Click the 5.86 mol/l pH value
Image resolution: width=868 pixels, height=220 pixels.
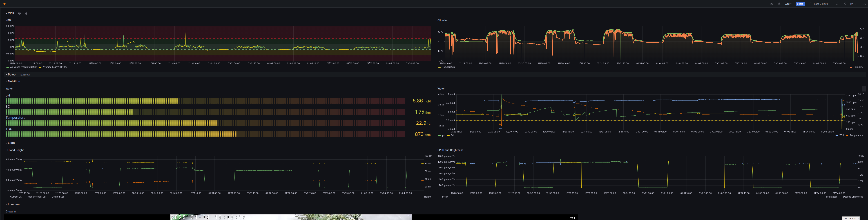point(421,101)
